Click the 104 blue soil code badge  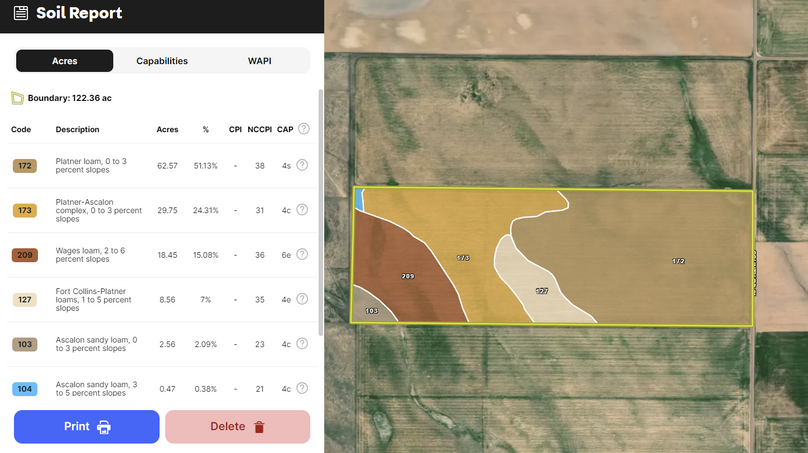(25, 389)
